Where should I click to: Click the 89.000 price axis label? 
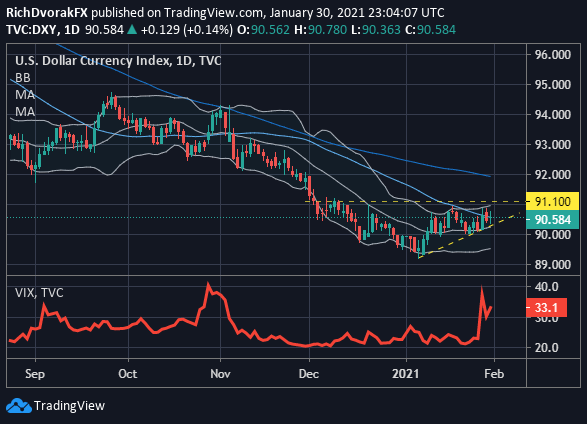tap(553, 265)
